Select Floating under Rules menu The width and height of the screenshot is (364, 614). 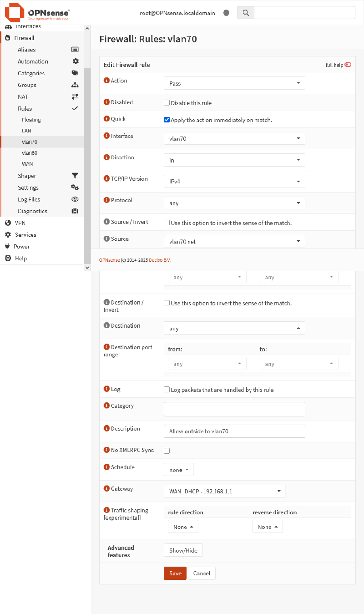click(31, 120)
